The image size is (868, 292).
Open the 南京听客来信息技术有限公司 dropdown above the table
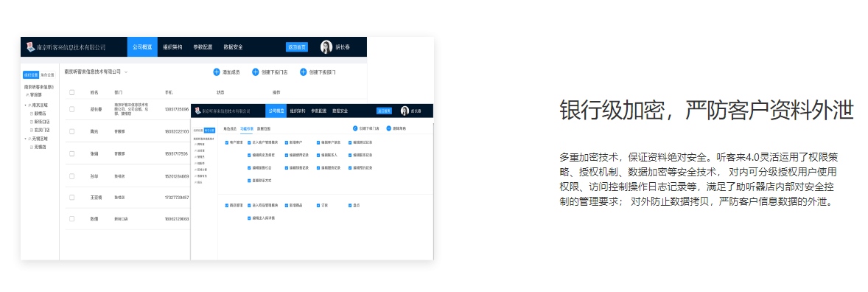point(96,72)
